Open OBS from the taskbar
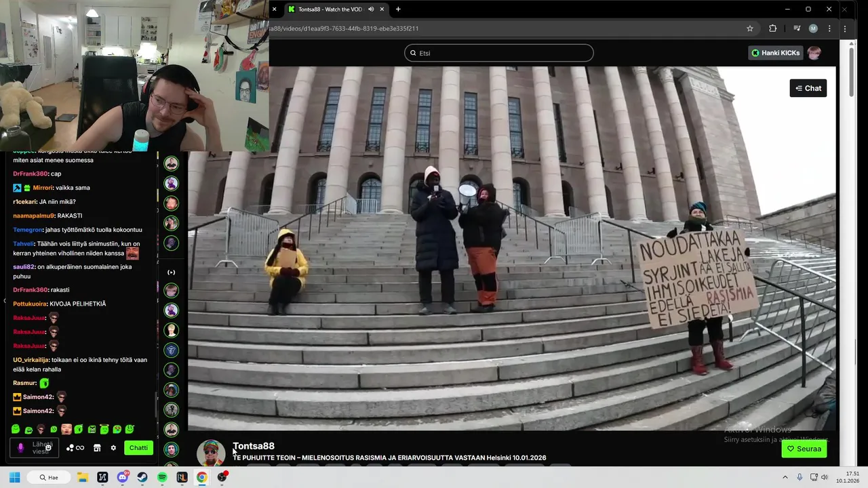Image resolution: width=868 pixels, height=488 pixels. click(222, 477)
